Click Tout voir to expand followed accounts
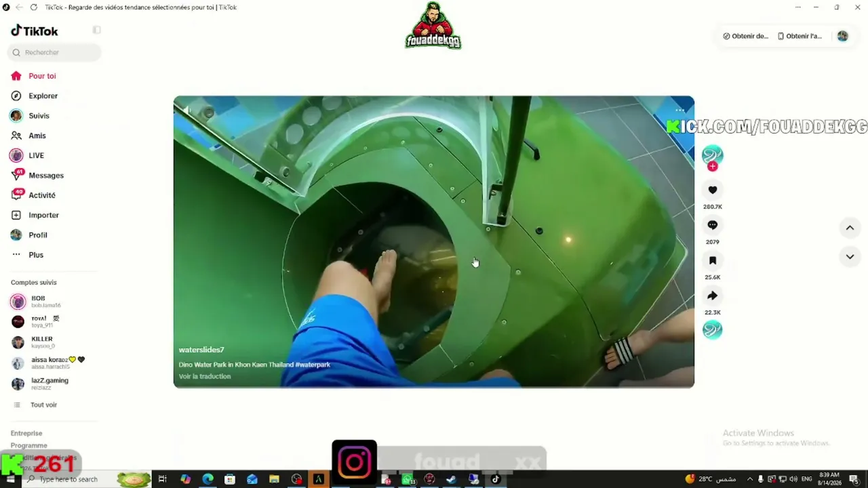 tap(43, 405)
